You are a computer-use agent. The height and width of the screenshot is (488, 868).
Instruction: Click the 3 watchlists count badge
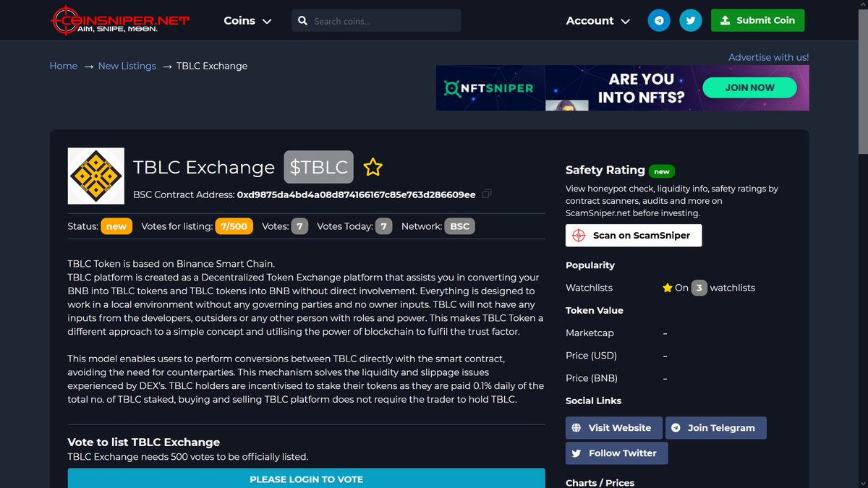point(699,288)
